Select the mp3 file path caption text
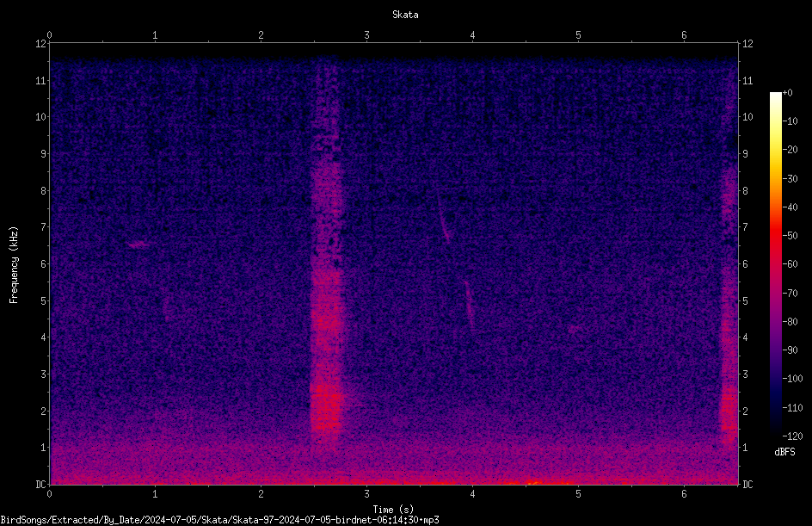 pos(219,520)
